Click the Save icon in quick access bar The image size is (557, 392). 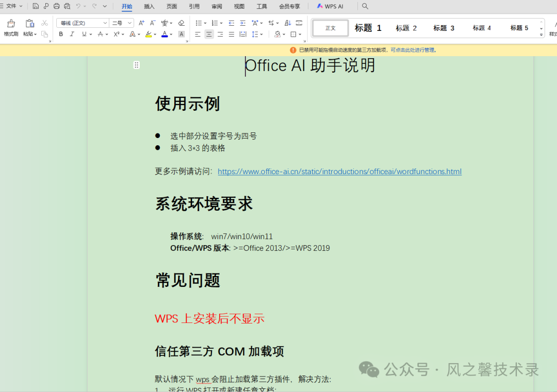(x=36, y=6)
